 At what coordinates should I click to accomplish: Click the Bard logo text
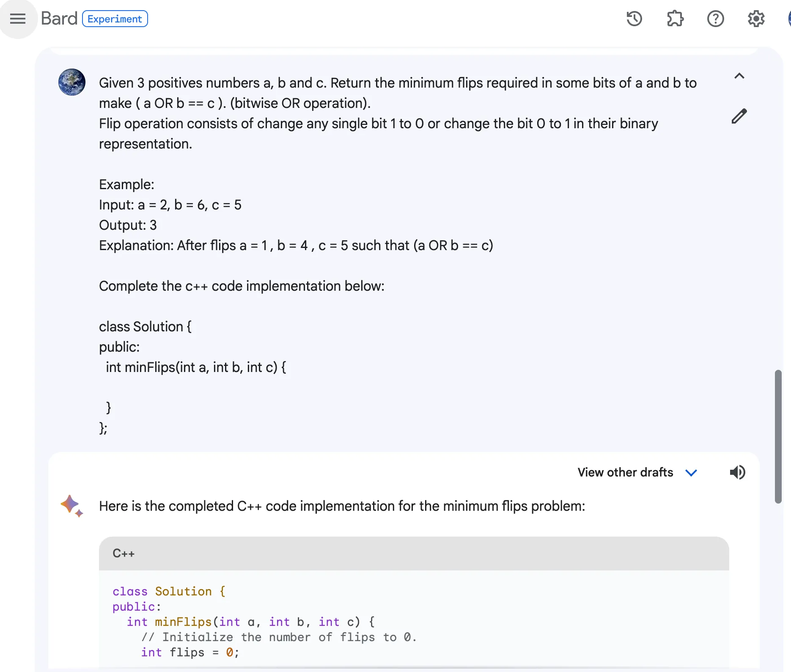click(x=59, y=19)
